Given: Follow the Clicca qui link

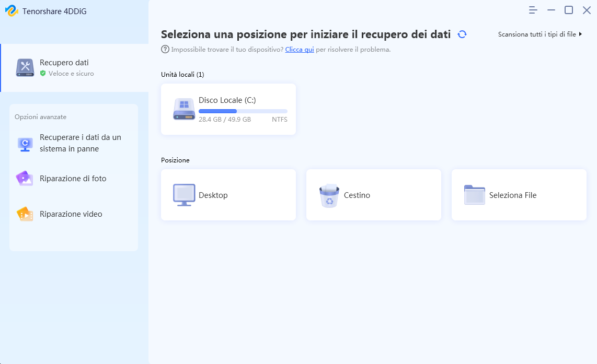Looking at the screenshot, I should click(x=300, y=50).
